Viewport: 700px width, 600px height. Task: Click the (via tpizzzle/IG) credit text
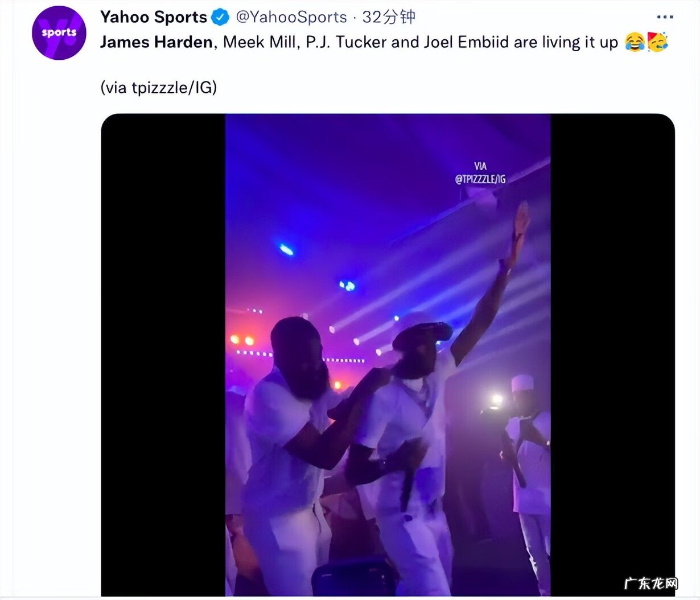(159, 88)
